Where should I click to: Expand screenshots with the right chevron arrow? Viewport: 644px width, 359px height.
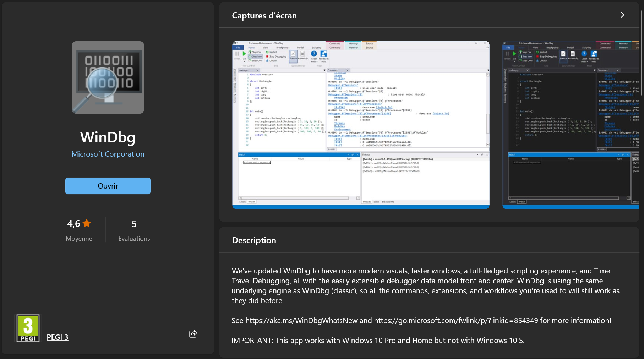pyautogui.click(x=622, y=15)
